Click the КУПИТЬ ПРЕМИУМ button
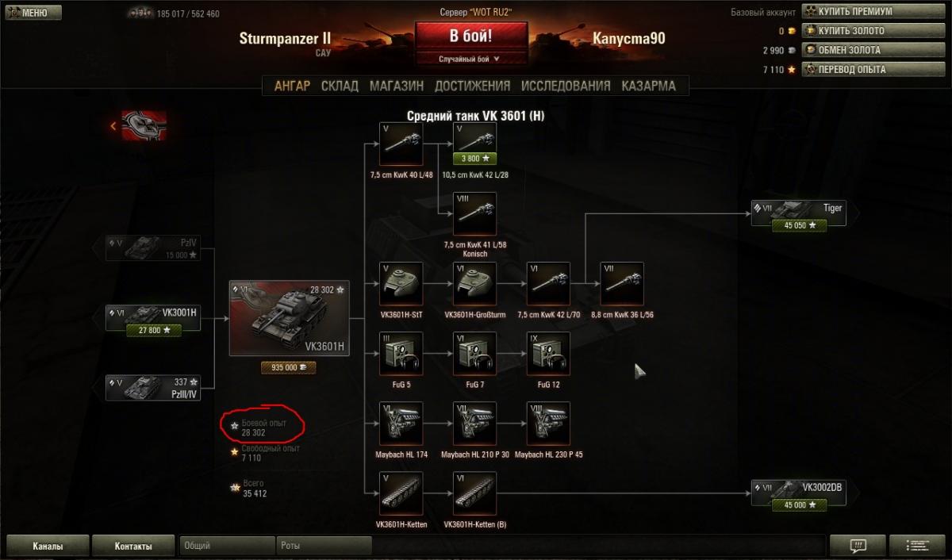Viewport: 952px width, 560px height. pos(855,12)
